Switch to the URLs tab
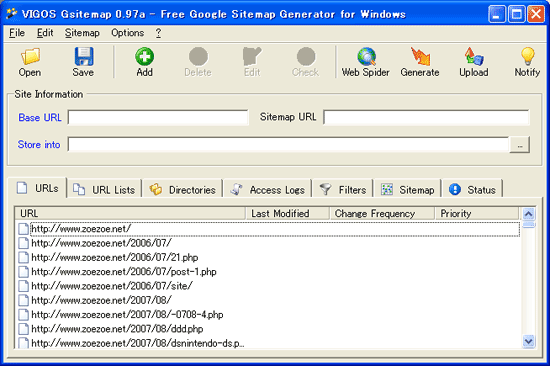 coord(37,188)
